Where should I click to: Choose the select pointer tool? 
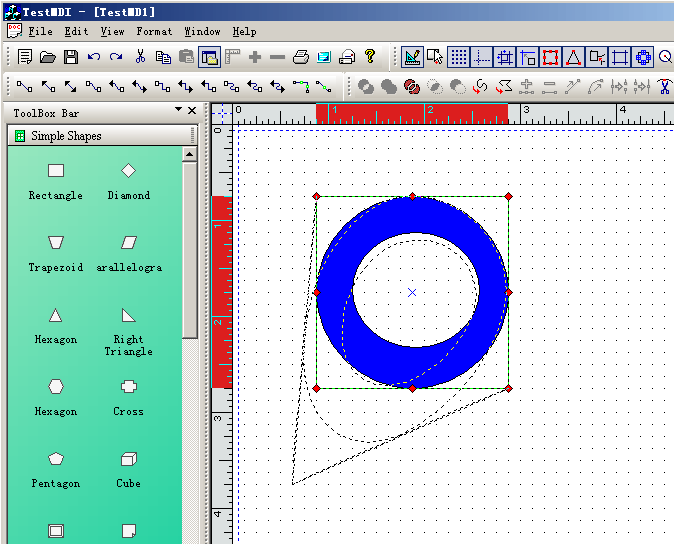[x=435, y=57]
